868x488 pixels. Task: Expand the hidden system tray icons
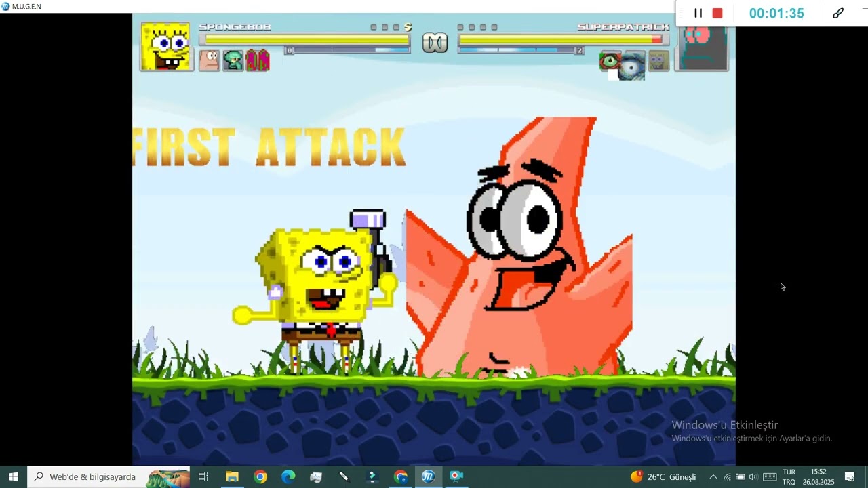tap(713, 476)
